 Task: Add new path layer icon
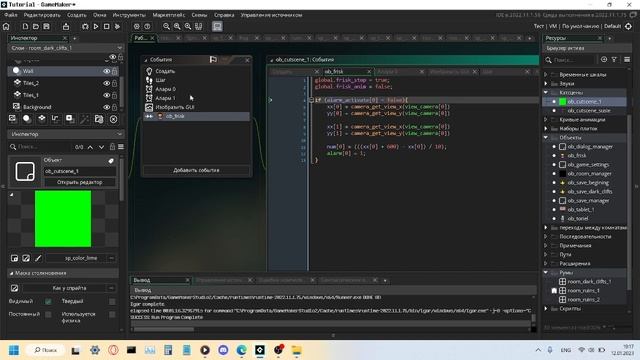click(56, 119)
